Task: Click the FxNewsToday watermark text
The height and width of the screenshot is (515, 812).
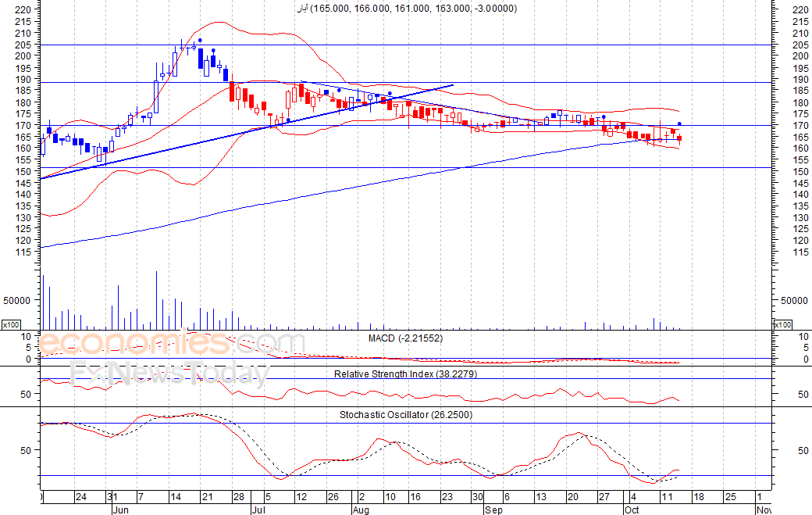Action: [x=170, y=373]
